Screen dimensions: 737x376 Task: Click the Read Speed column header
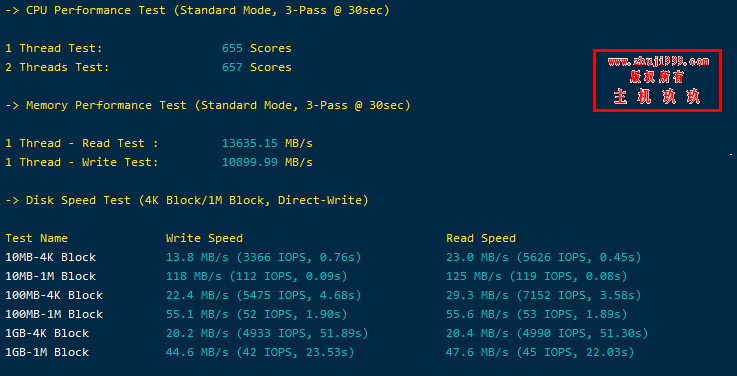pos(481,238)
